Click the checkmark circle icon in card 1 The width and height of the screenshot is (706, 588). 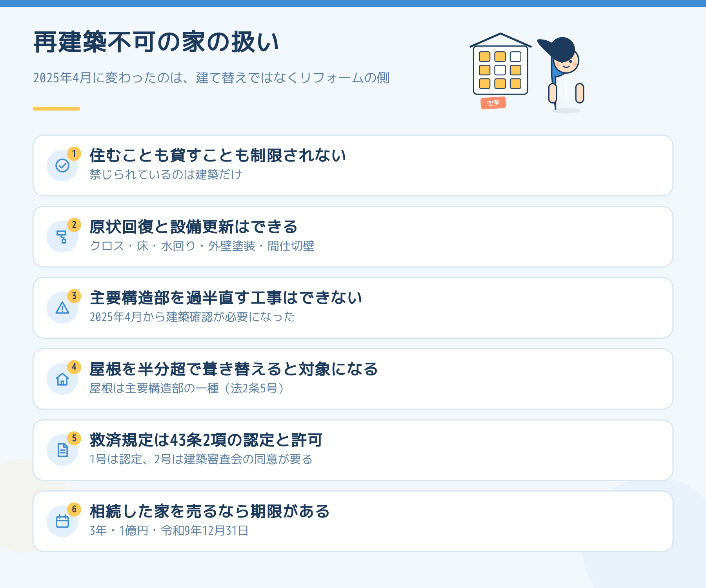[x=62, y=166]
